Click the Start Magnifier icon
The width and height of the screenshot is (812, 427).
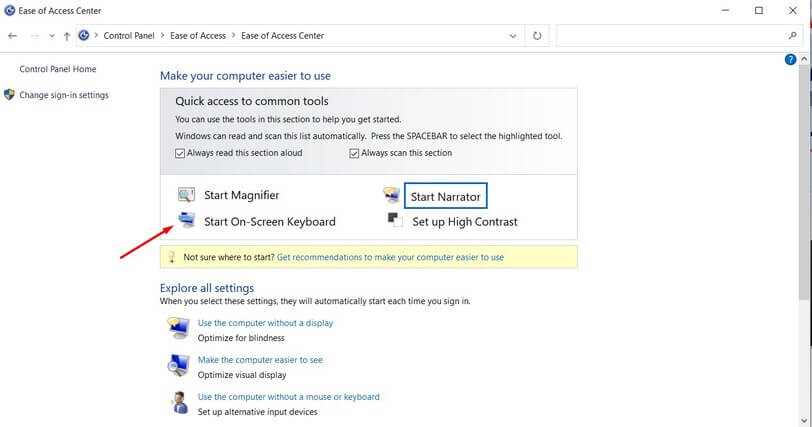186,195
